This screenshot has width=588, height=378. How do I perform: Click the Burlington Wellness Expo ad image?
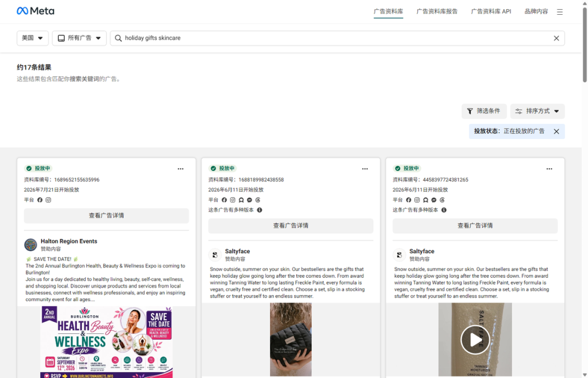click(x=107, y=342)
